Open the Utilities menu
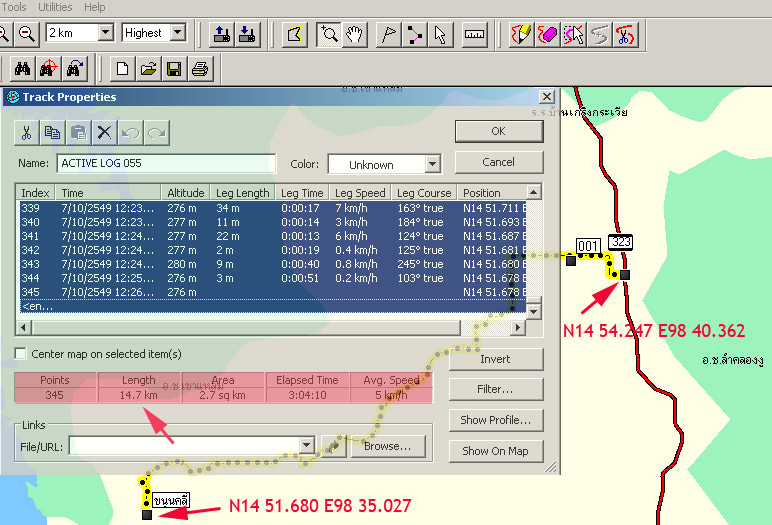The image size is (772, 525). (54, 7)
